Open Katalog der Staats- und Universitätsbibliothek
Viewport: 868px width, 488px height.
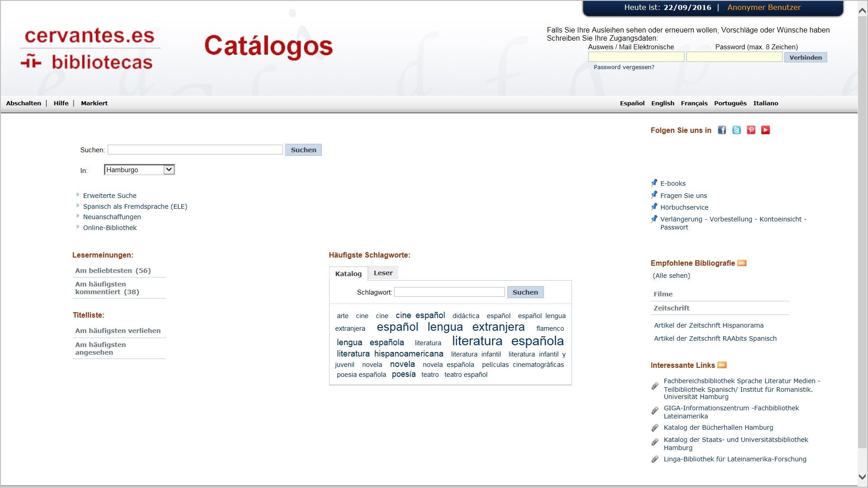736,444
